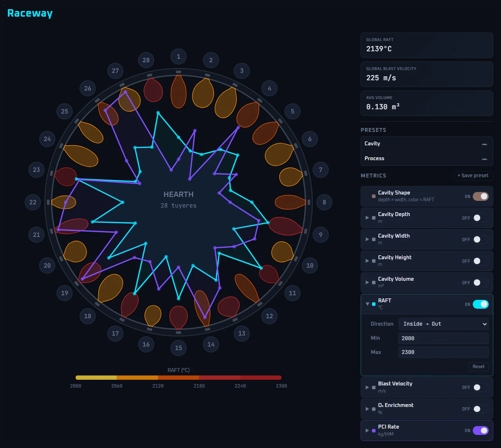Image resolution: width=501 pixels, height=448 pixels.
Task: Click the Save preset button
Action: (473, 176)
